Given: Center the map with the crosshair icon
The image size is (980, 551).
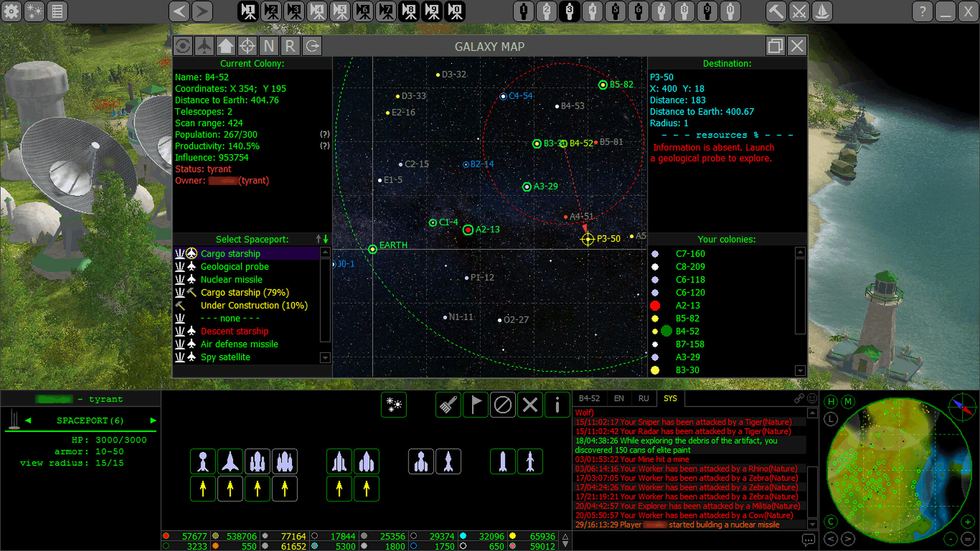Looking at the screenshot, I should (x=248, y=46).
